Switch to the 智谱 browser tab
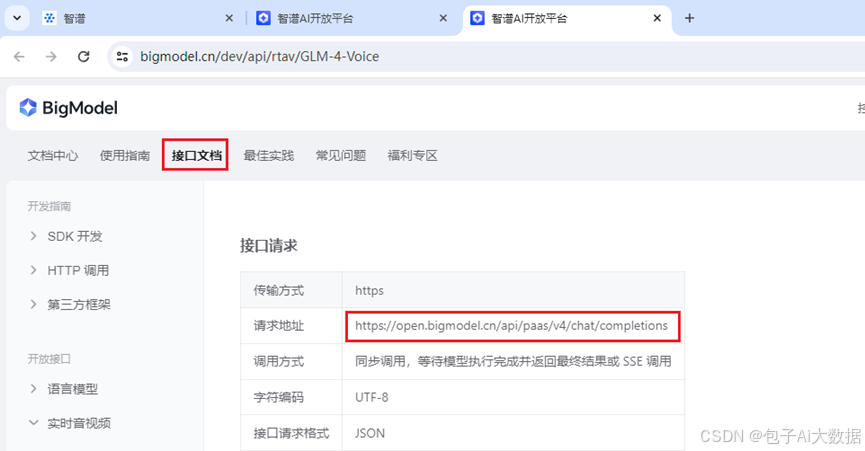Screen dimensions: 865x451 138,18
